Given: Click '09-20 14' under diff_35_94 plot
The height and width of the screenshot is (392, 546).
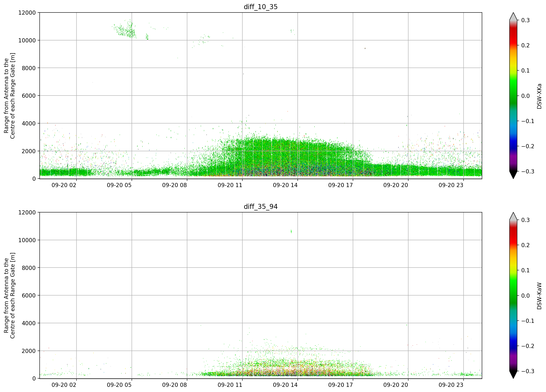Looking at the screenshot, I should click(x=285, y=385).
